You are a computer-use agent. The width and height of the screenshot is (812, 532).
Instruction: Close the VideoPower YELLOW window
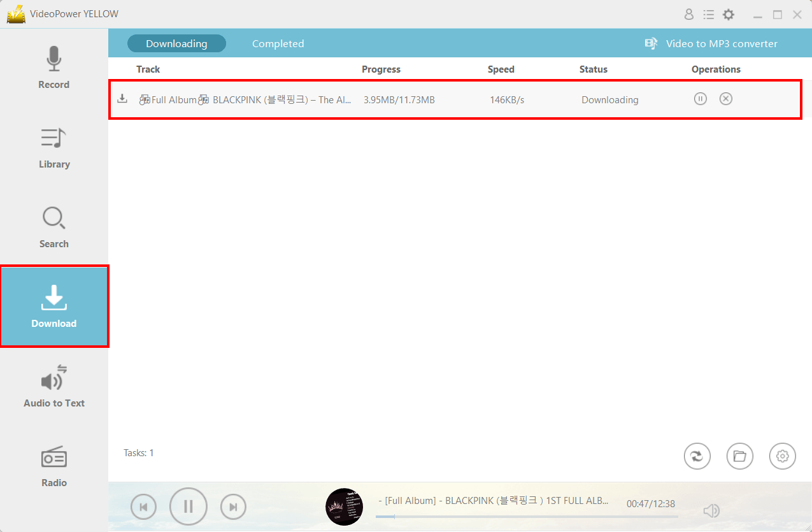coord(797,15)
